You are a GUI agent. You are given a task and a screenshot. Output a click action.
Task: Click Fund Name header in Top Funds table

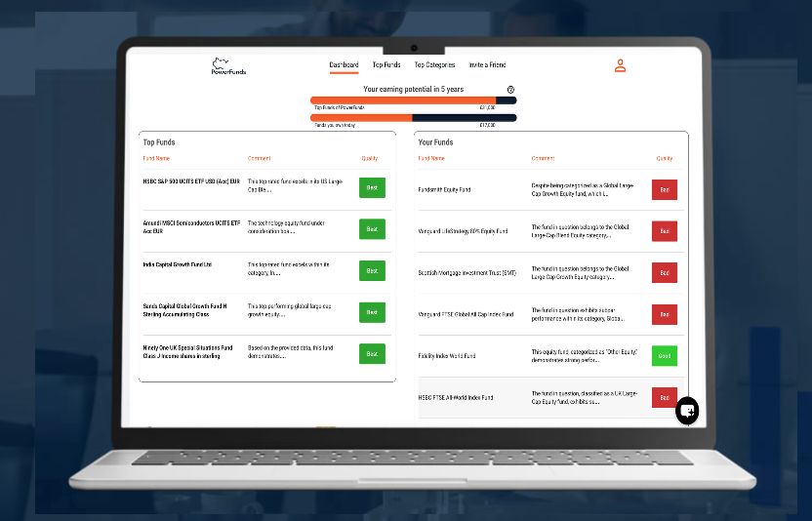(156, 158)
